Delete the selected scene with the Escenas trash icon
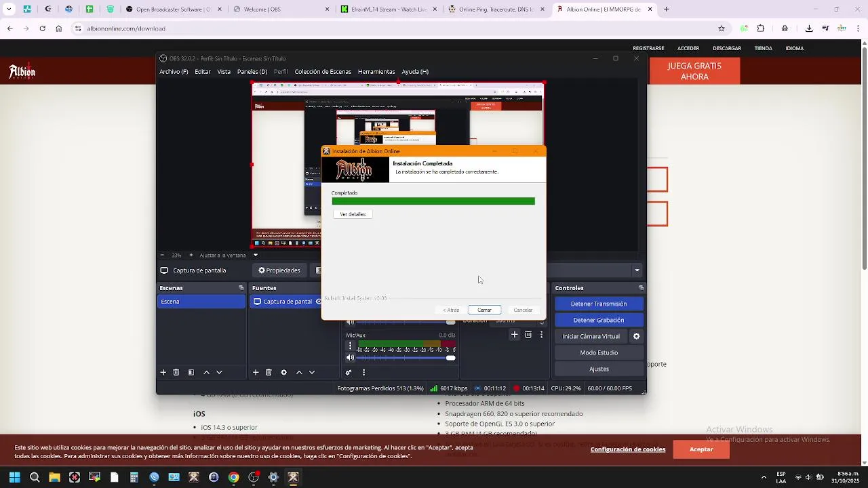 (x=176, y=372)
